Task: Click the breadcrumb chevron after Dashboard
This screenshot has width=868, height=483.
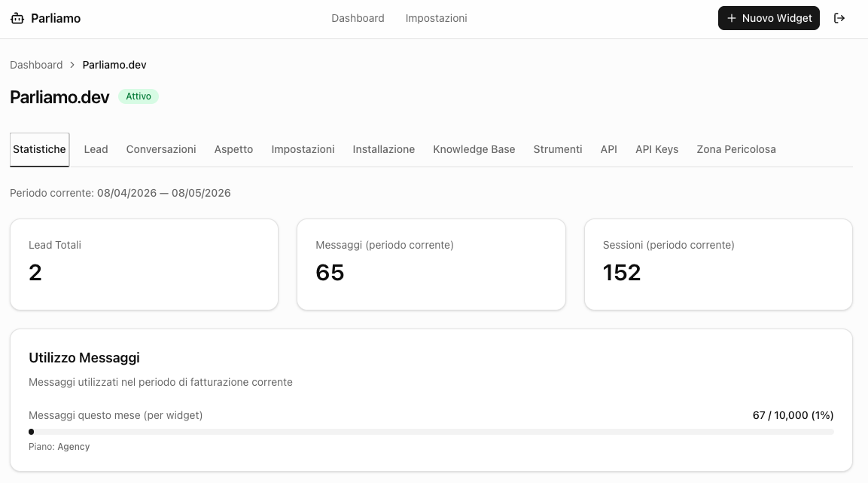Action: (x=72, y=65)
